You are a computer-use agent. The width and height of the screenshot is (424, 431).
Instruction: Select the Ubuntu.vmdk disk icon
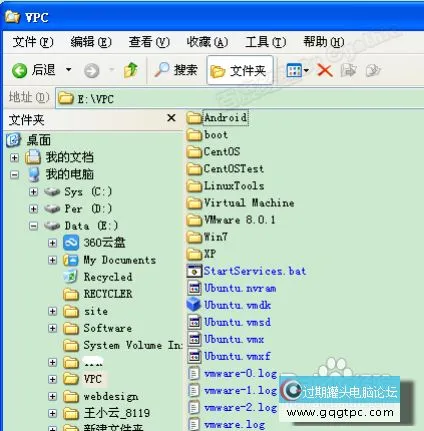[x=194, y=305]
